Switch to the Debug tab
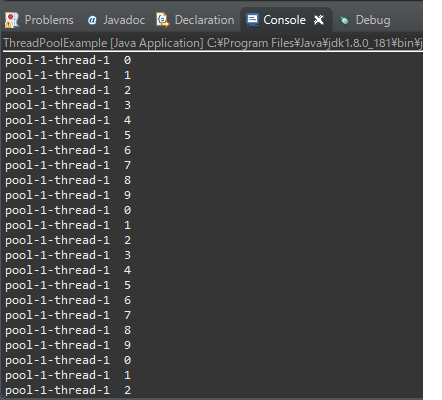 click(x=373, y=20)
